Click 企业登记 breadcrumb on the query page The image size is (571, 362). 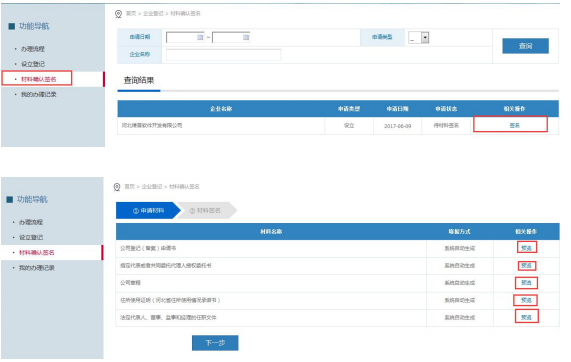(x=153, y=13)
